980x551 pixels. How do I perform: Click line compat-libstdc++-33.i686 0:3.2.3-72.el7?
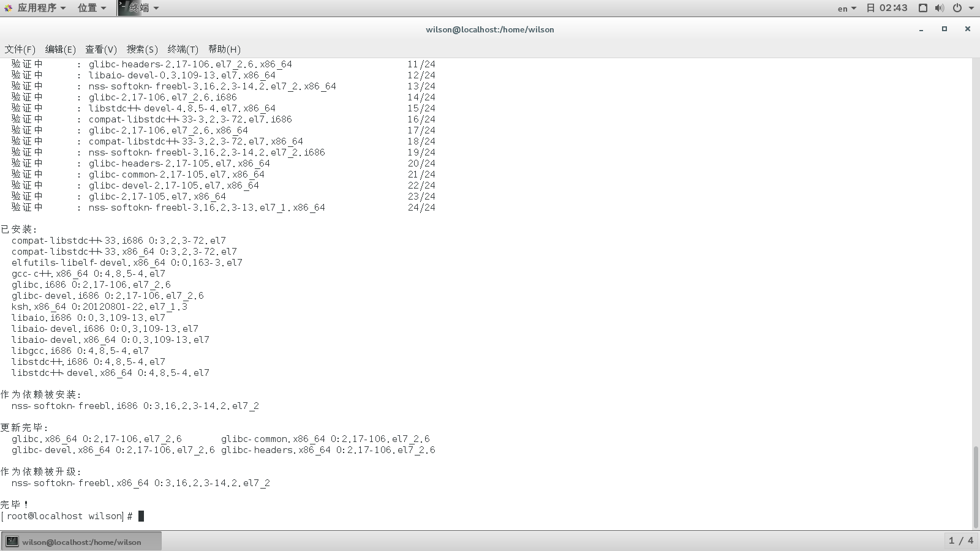pyautogui.click(x=119, y=241)
